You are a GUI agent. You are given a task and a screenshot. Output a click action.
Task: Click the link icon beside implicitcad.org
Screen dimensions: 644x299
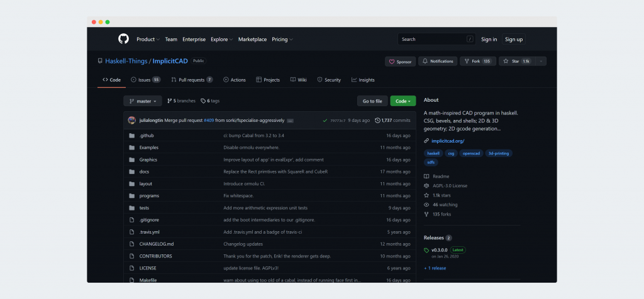pyautogui.click(x=426, y=141)
